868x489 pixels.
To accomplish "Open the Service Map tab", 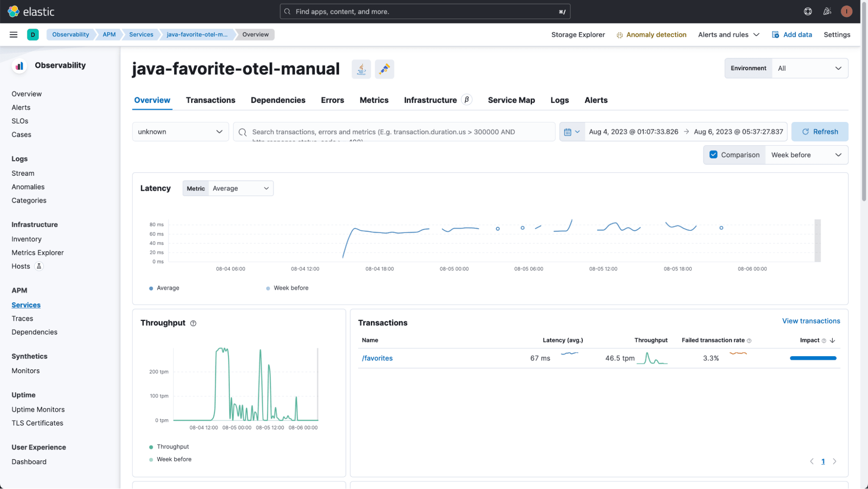I will click(x=511, y=100).
